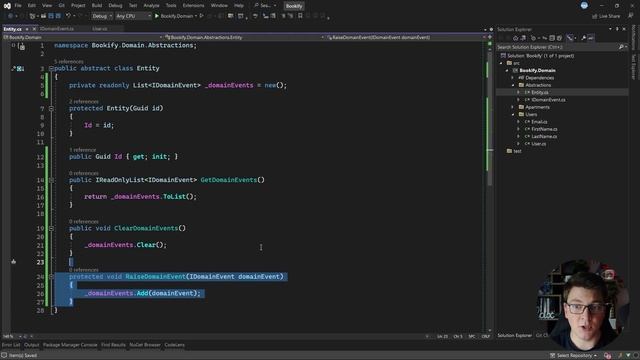
Task: Close the Solution Explorer panel
Action: (x=624, y=29)
